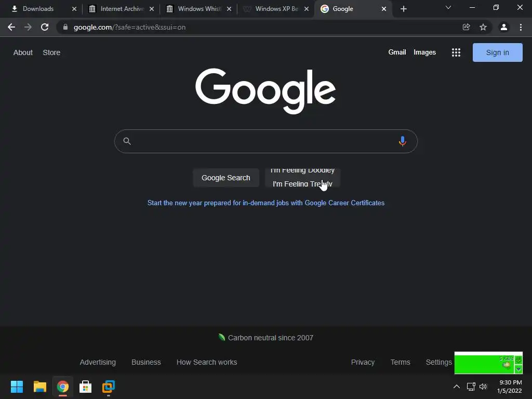Go back to the previous page

coord(11,27)
